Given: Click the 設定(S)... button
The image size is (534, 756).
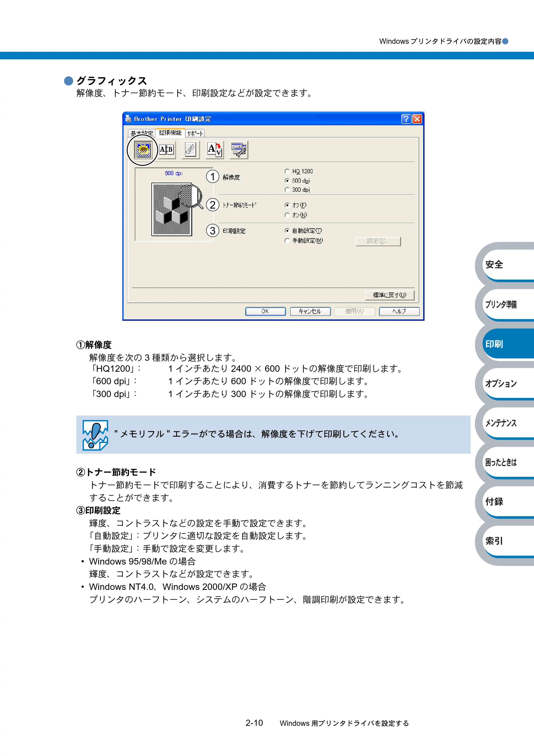Looking at the screenshot, I should (378, 241).
